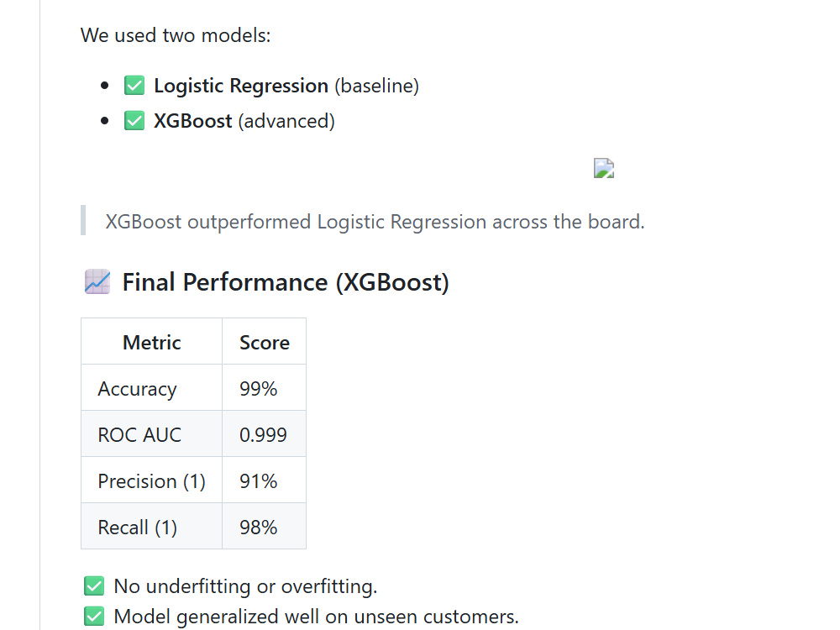
Task: Select the 91% score cell
Action: tap(264, 480)
